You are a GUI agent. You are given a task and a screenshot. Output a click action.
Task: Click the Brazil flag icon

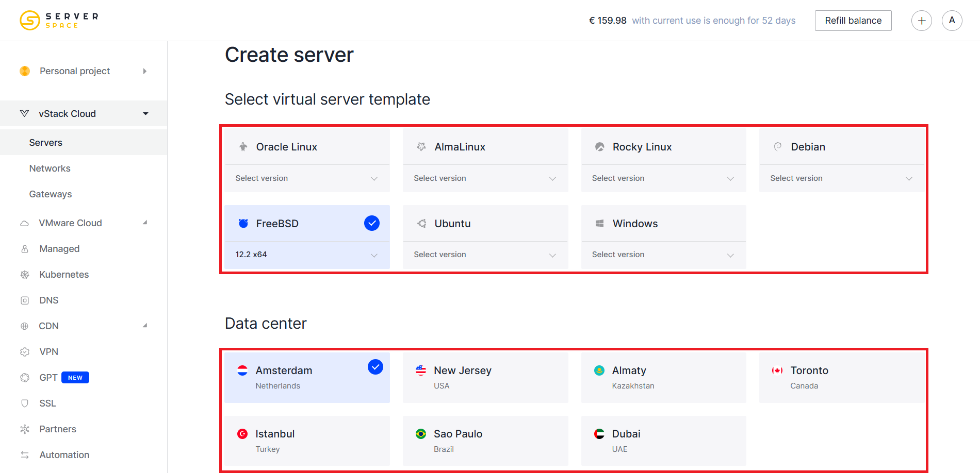pos(421,434)
